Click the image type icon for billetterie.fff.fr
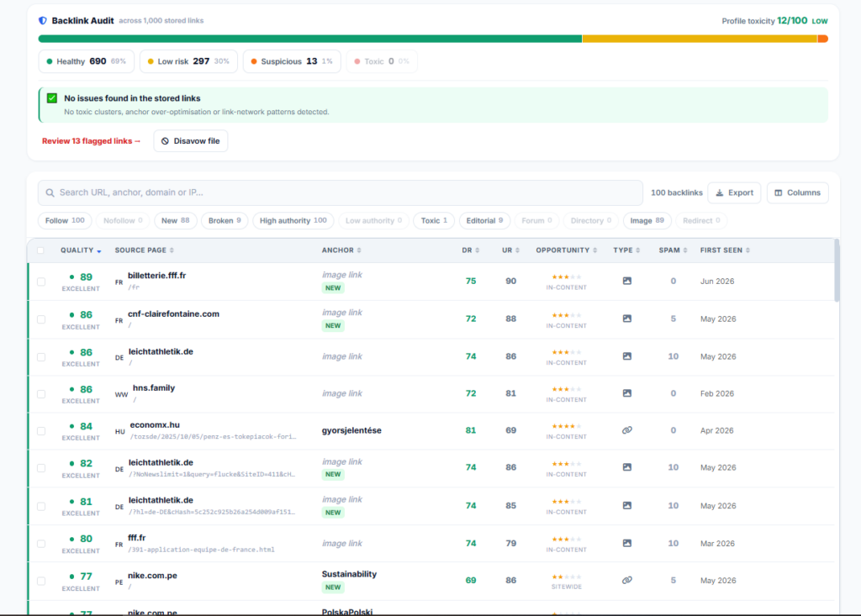This screenshot has width=861, height=616. (626, 281)
